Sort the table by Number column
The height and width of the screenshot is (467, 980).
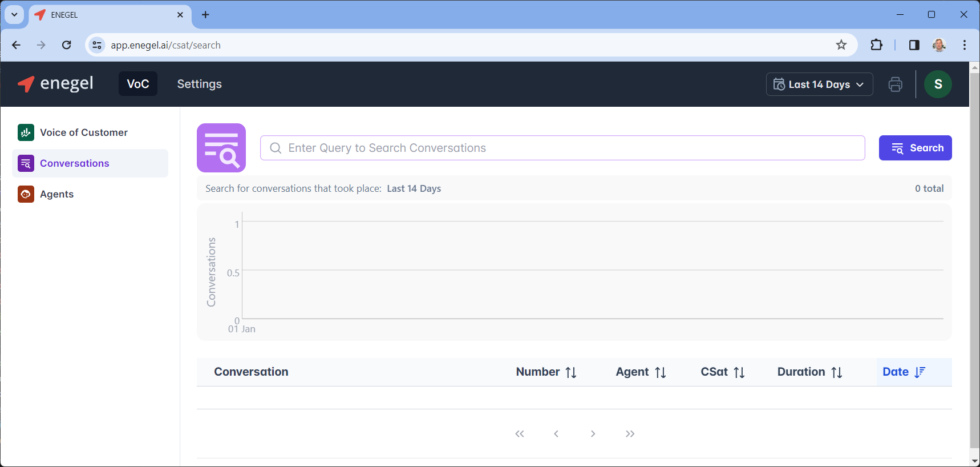pyautogui.click(x=546, y=372)
